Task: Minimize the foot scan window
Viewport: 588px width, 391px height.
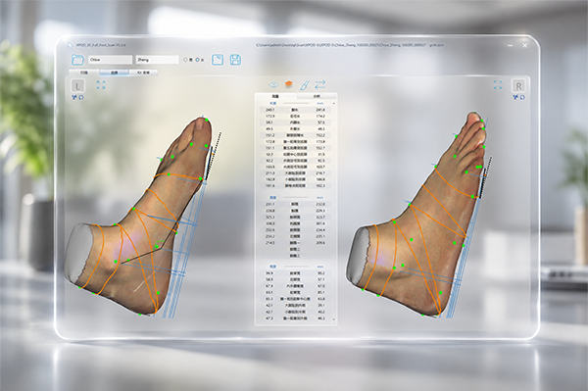Action: click(510, 45)
